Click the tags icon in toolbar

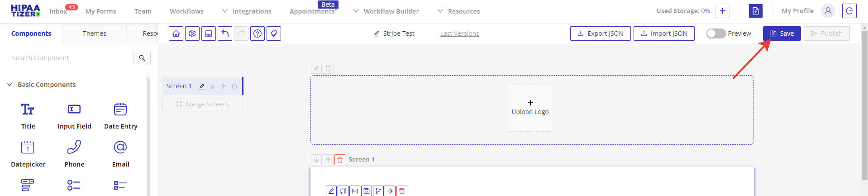click(x=274, y=33)
